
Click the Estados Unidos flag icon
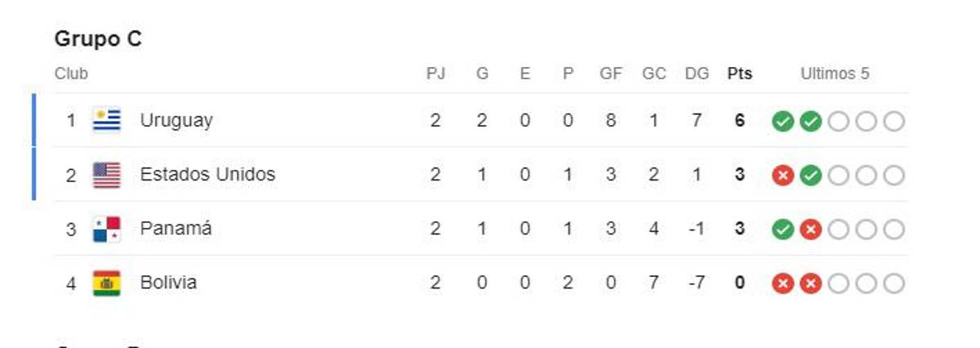click(106, 175)
